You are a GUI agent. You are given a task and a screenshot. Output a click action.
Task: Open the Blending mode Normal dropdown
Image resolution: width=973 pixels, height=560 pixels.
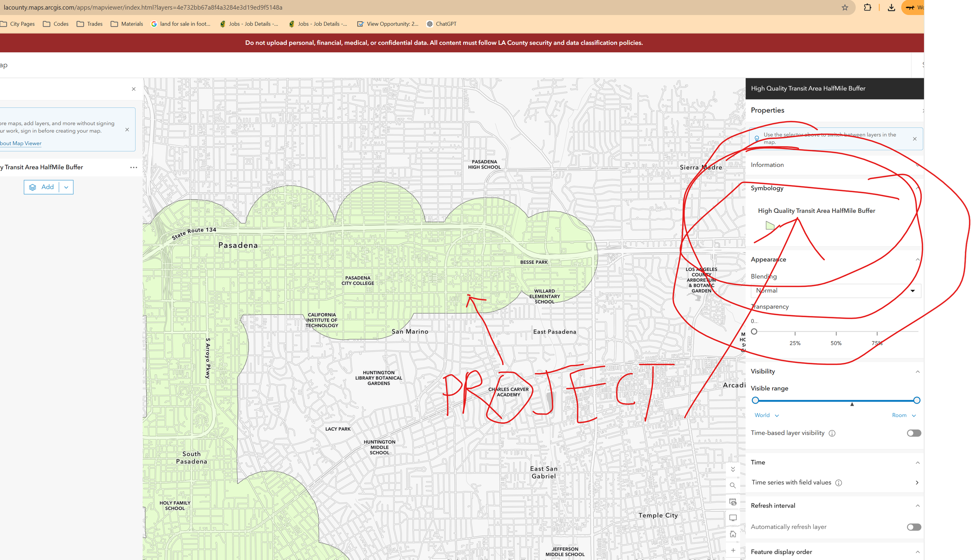click(x=835, y=291)
